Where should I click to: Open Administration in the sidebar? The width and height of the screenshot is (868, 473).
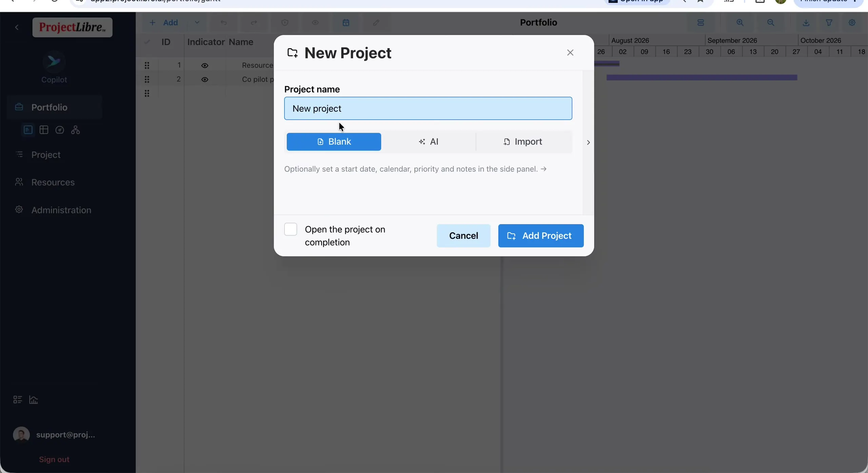[x=61, y=210]
